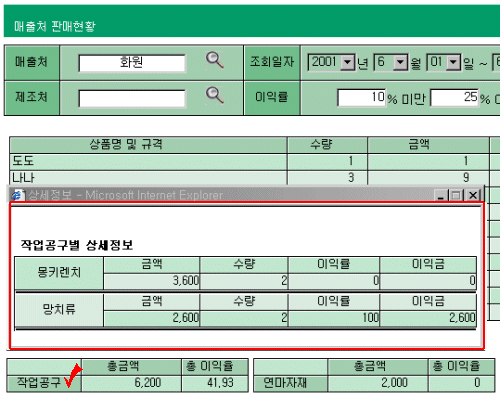
Task: Click the 망치류 row label
Action: [x=59, y=310]
